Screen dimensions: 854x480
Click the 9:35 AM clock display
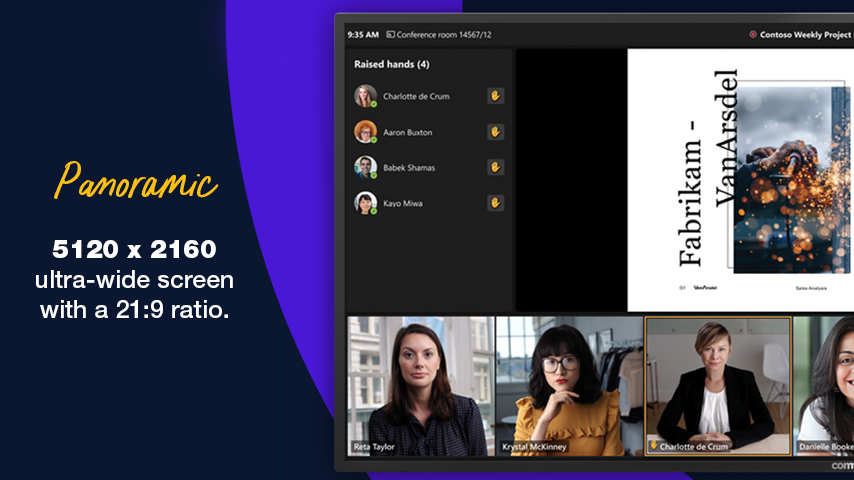point(362,34)
